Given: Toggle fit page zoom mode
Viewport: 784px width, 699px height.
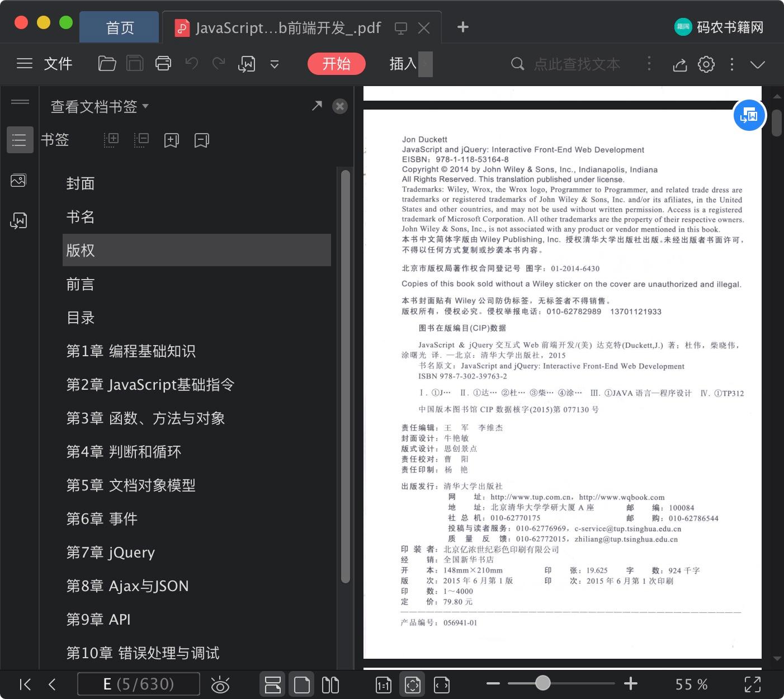Looking at the screenshot, I should coord(413,685).
